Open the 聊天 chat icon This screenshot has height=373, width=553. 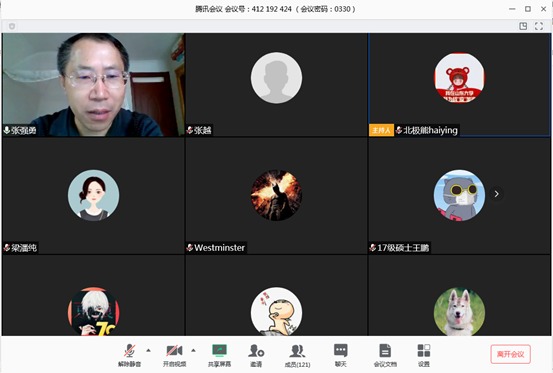click(341, 355)
